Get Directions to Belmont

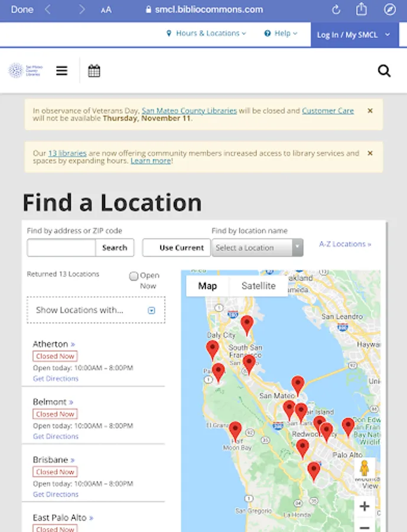tap(56, 436)
